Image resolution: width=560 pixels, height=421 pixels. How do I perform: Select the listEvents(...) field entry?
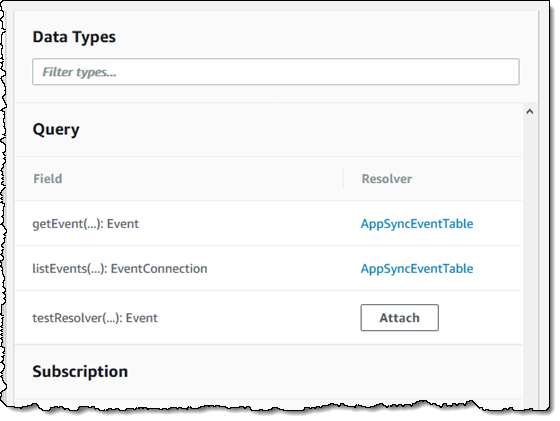[120, 269]
